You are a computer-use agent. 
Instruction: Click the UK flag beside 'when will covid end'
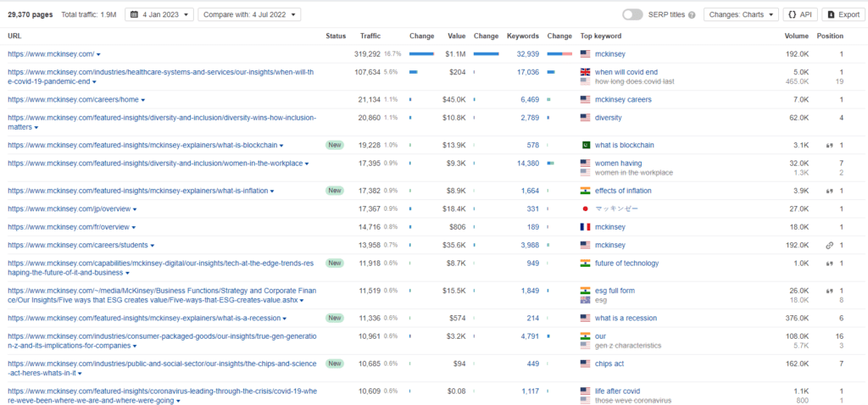coord(585,72)
